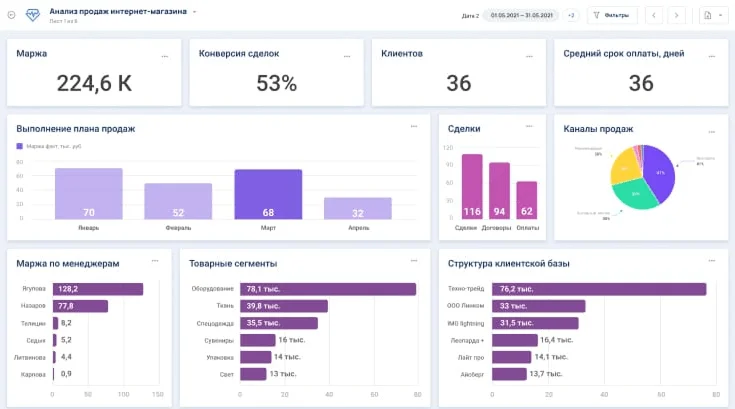735x409 pixels.
Task: Open the Товарные сегменты options menu
Action: point(414,260)
